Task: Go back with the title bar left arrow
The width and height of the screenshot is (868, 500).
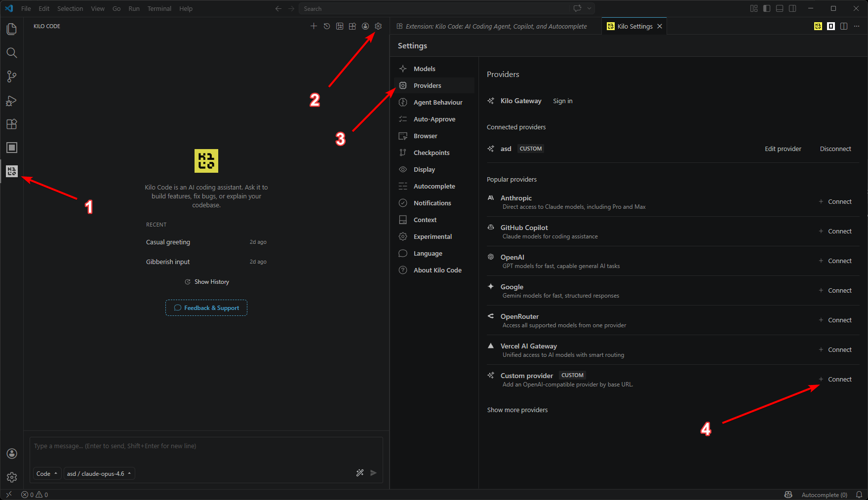Action: click(x=278, y=8)
